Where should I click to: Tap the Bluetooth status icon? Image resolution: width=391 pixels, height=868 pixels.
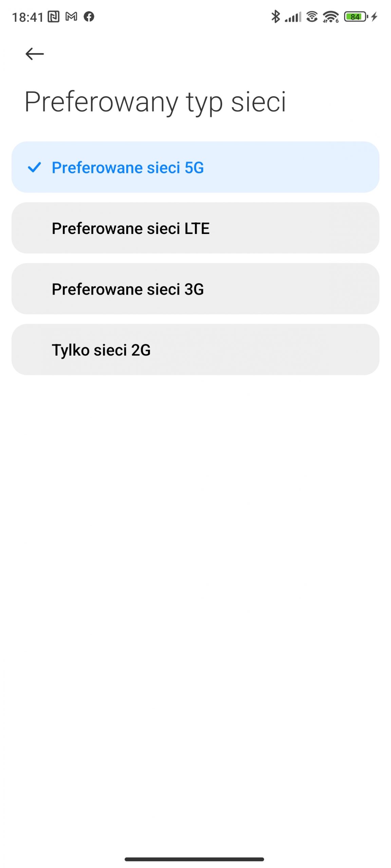pos(276,16)
